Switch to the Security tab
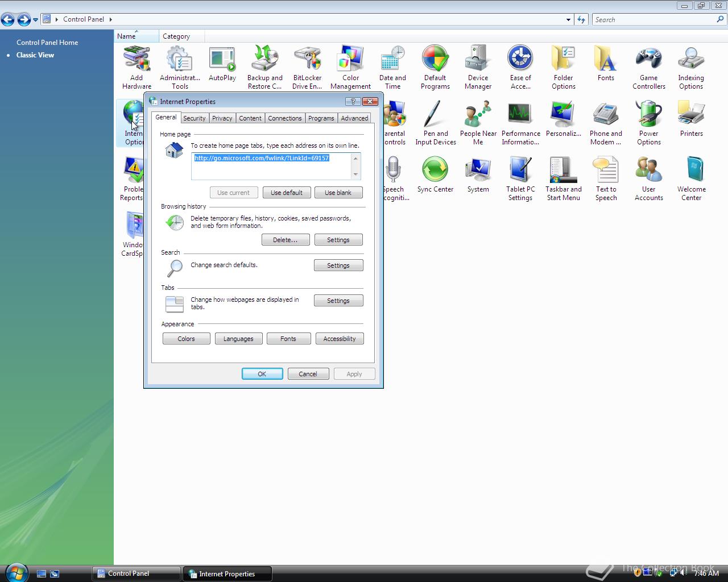Viewport: 728px width, 582px height. 195,118
